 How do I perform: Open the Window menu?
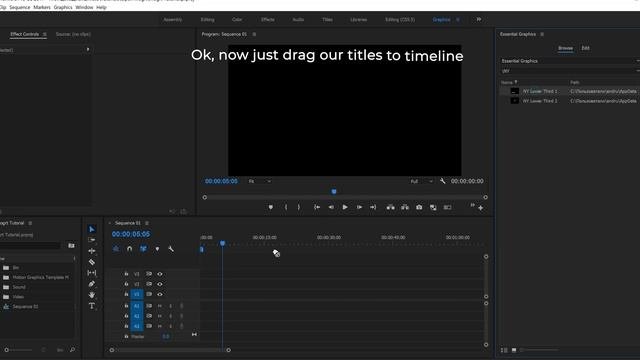coord(84,7)
